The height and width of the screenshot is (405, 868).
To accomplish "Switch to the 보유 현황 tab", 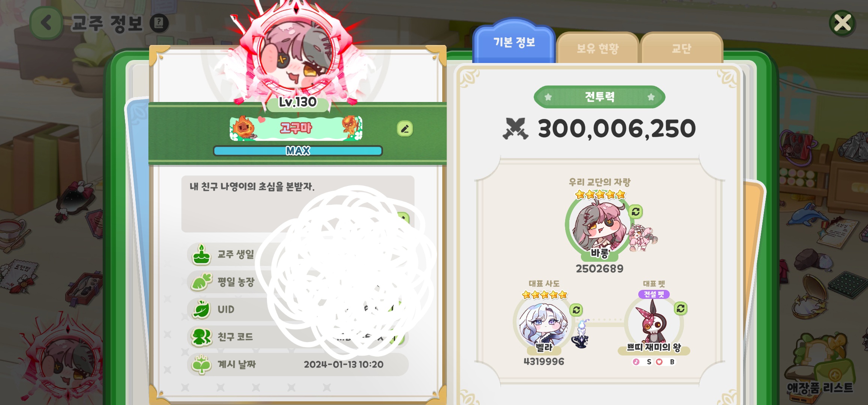I will tap(598, 48).
